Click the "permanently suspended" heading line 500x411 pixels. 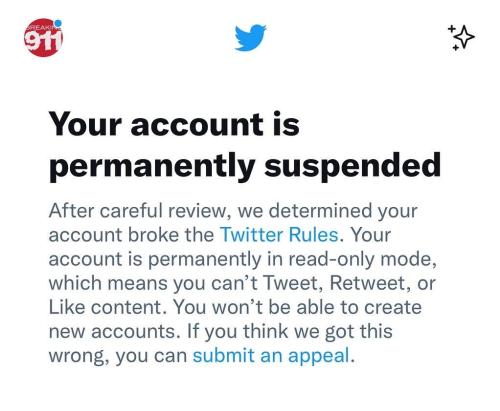tap(245, 166)
